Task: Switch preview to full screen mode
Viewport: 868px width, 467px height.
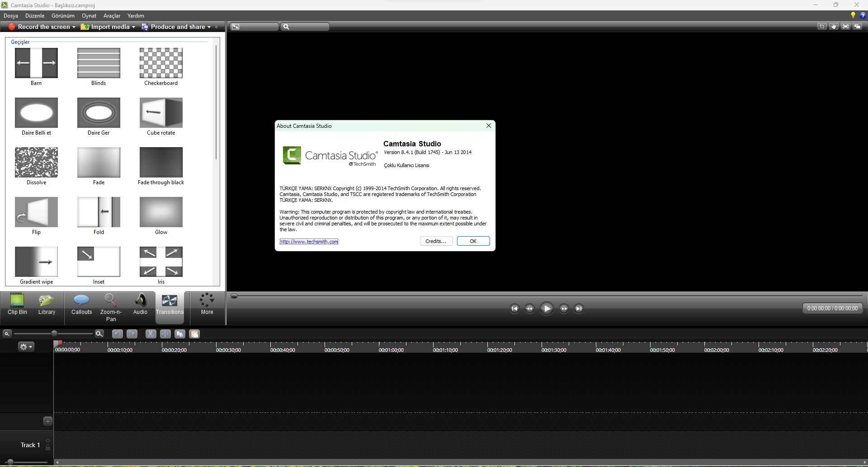Action: pyautogui.click(x=845, y=27)
